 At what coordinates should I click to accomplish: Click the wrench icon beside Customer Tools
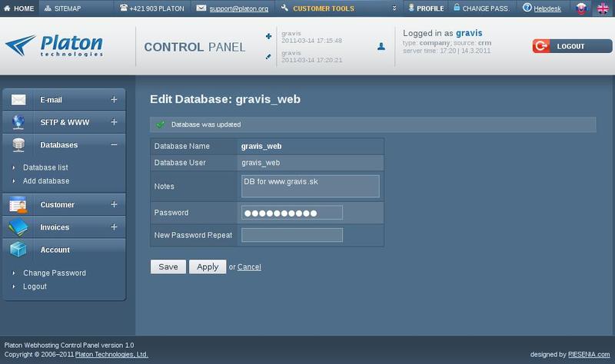(x=284, y=8)
